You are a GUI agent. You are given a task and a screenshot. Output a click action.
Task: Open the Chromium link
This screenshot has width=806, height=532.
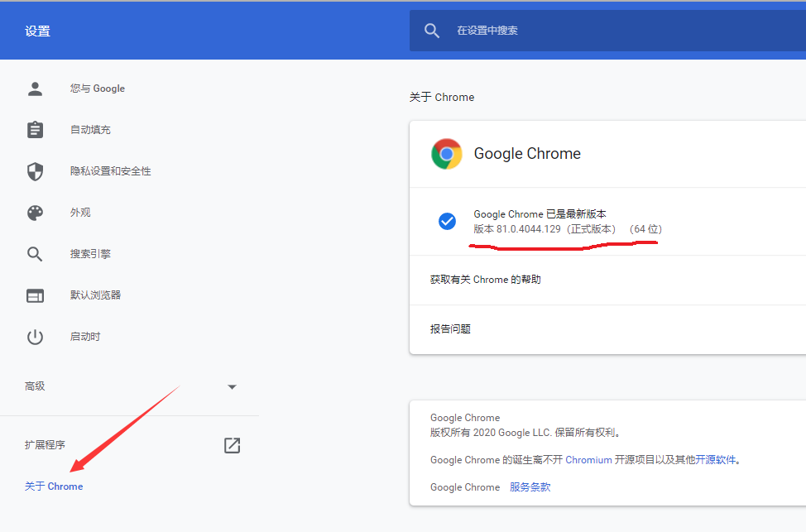[x=588, y=460]
